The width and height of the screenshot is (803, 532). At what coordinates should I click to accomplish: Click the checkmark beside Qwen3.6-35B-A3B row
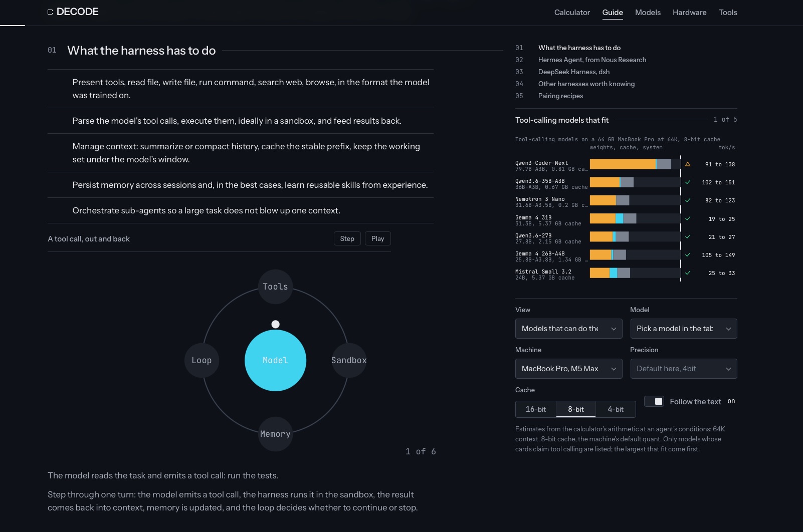pos(688,182)
